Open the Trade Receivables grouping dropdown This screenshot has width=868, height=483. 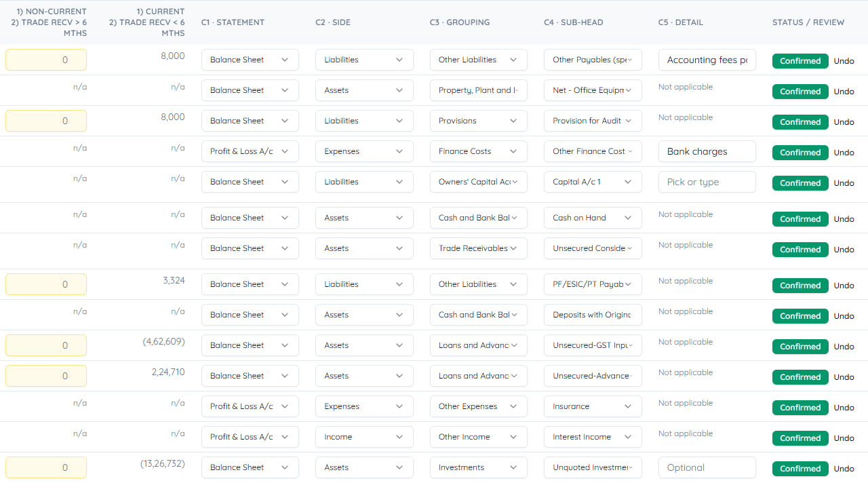tap(478, 248)
